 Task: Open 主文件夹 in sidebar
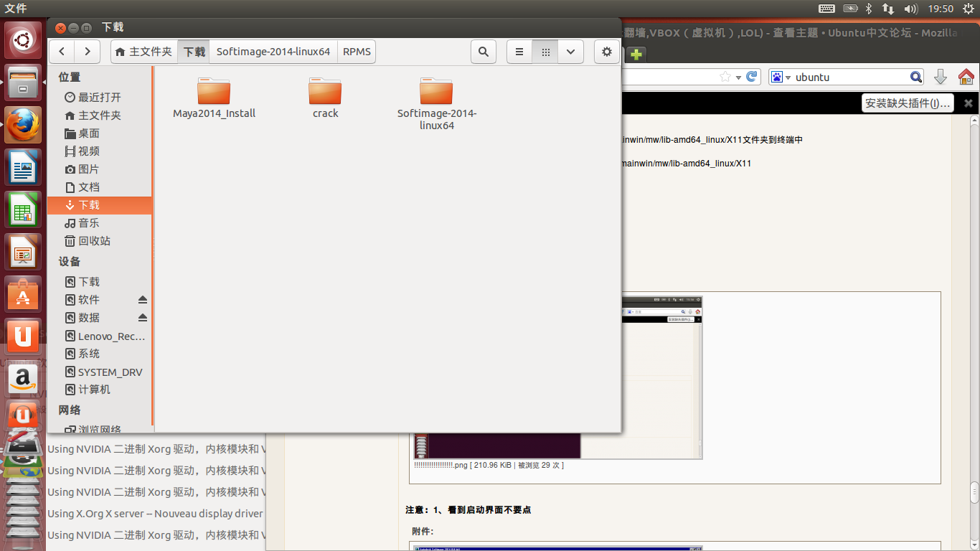[100, 115]
